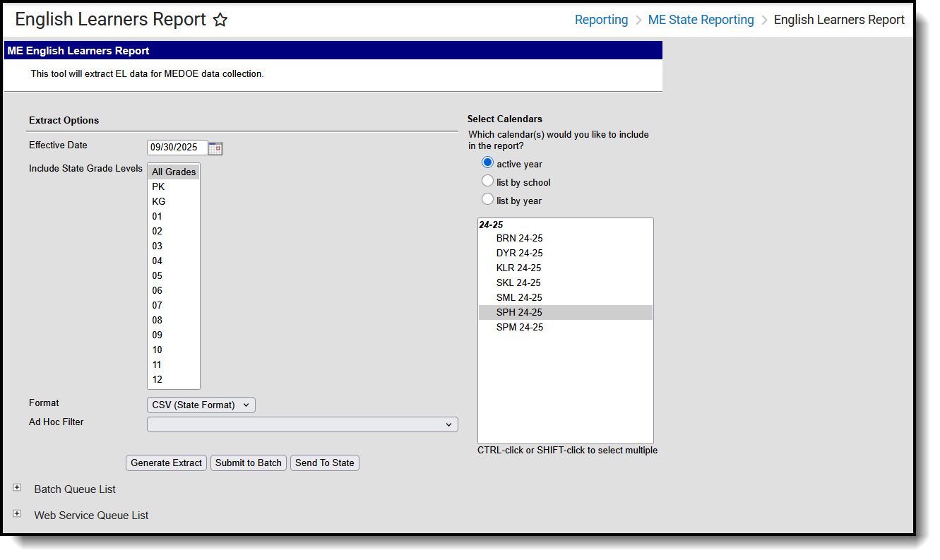Select the SPM 24-25 calendar
Screen dimensions: 940x560
(566, 327)
